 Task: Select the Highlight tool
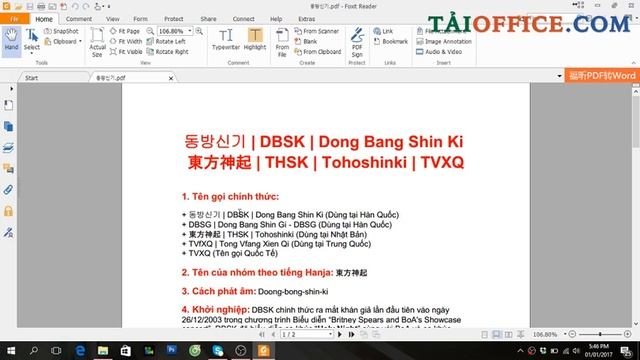[255, 40]
